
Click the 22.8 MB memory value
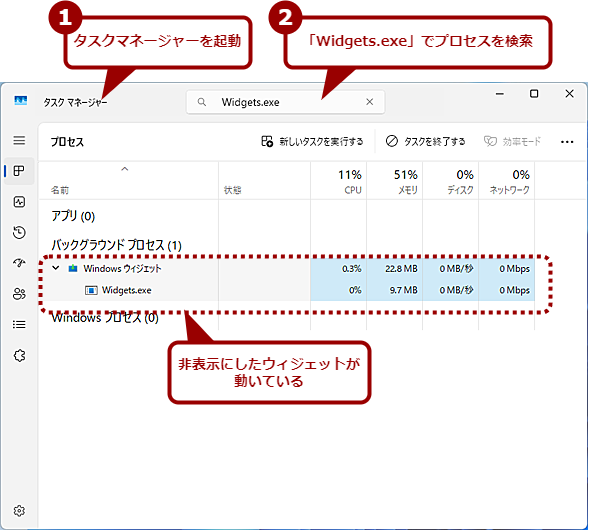tap(401, 269)
